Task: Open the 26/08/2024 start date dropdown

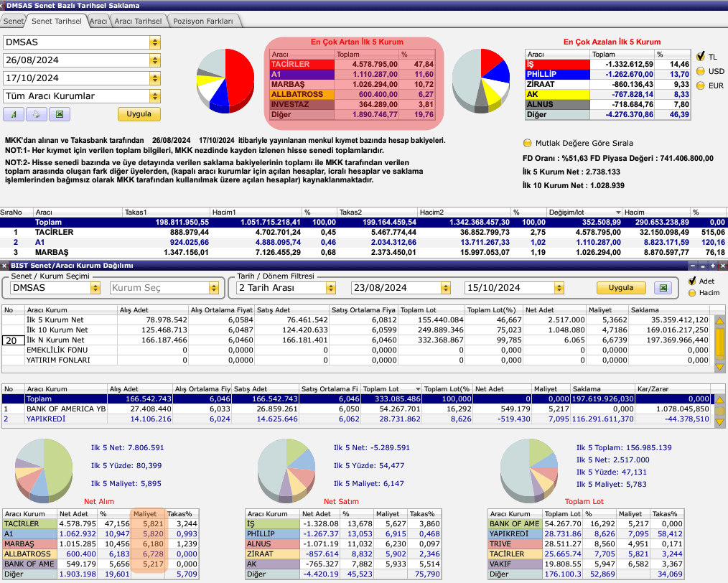Action: (x=155, y=60)
